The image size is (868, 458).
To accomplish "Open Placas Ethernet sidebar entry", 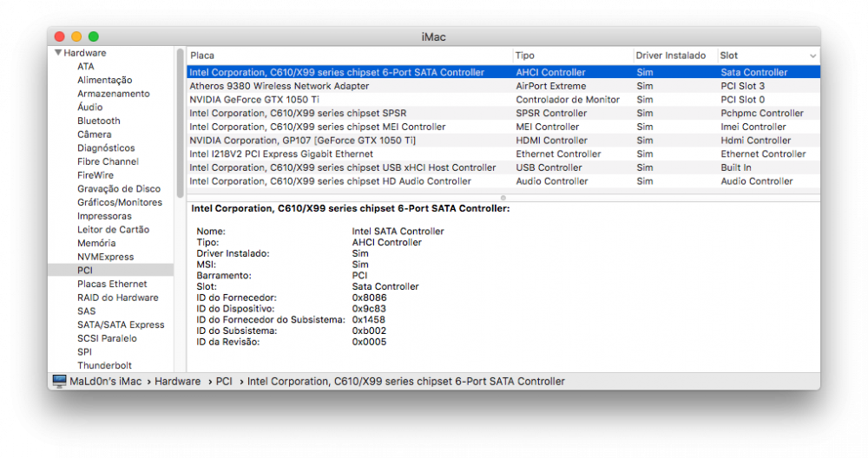I will tap(112, 284).
